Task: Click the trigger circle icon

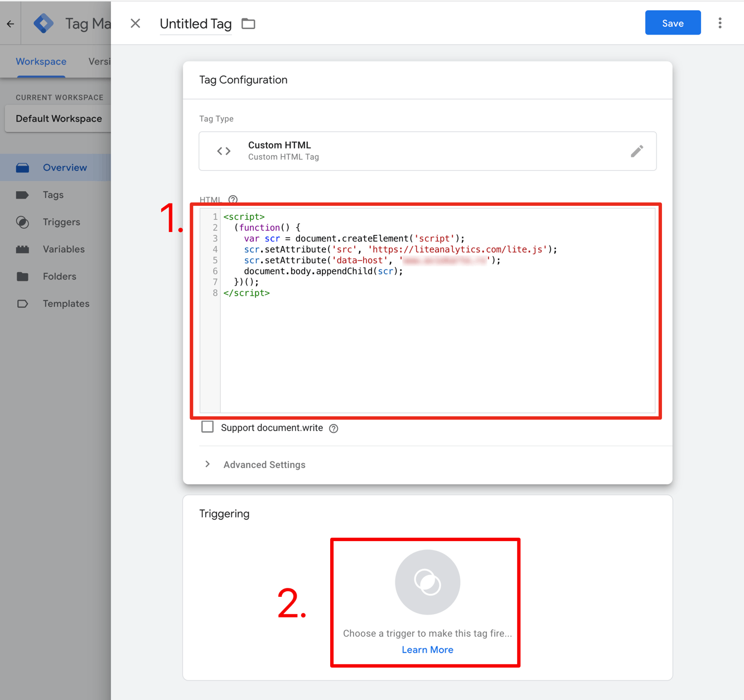Action: click(427, 582)
